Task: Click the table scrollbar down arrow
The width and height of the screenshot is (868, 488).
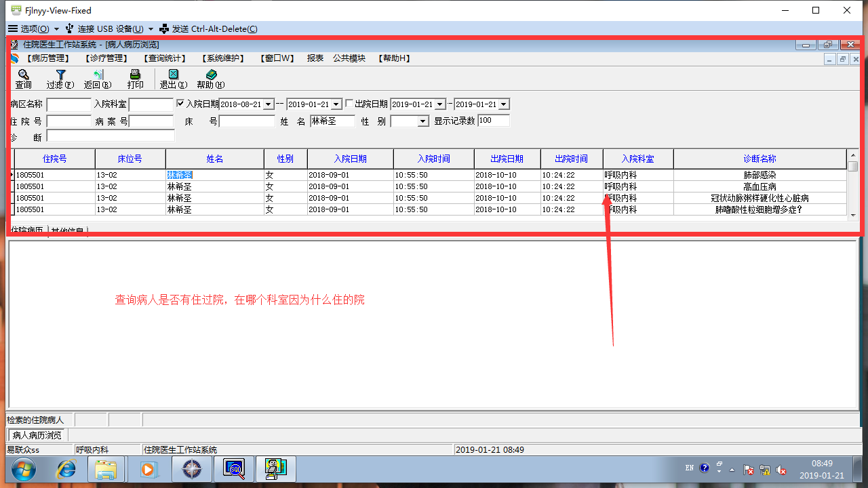Action: [853, 215]
